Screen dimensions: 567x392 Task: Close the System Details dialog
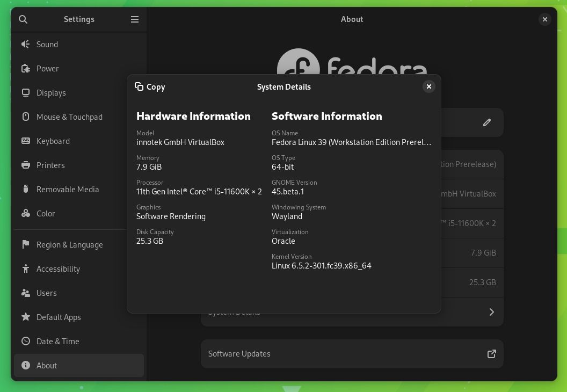coord(428,86)
